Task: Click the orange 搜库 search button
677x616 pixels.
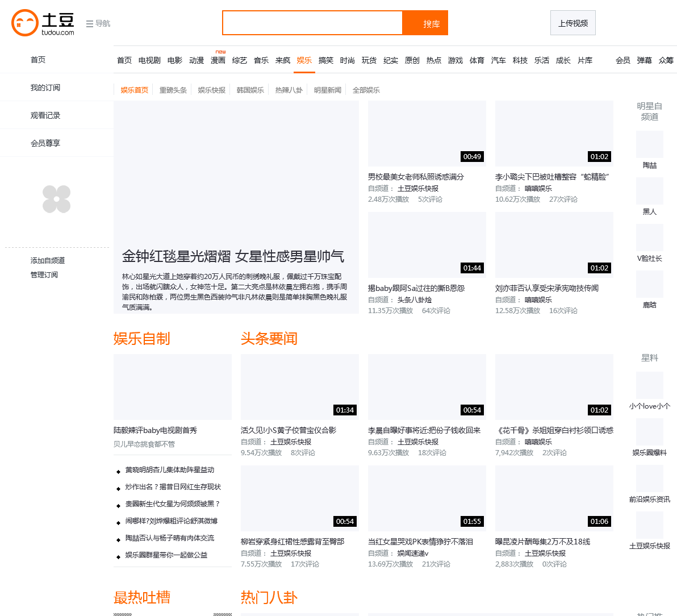Action: tap(425, 23)
